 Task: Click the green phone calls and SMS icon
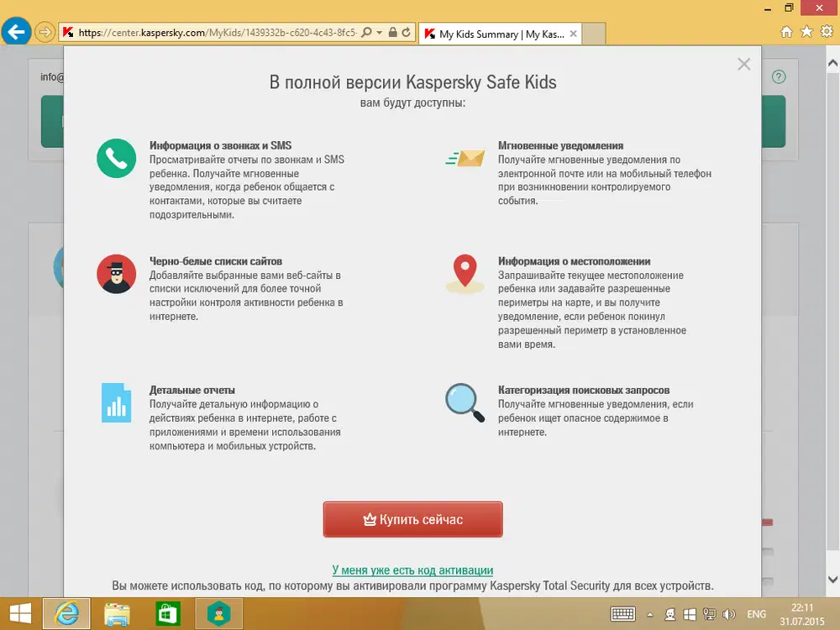116,159
